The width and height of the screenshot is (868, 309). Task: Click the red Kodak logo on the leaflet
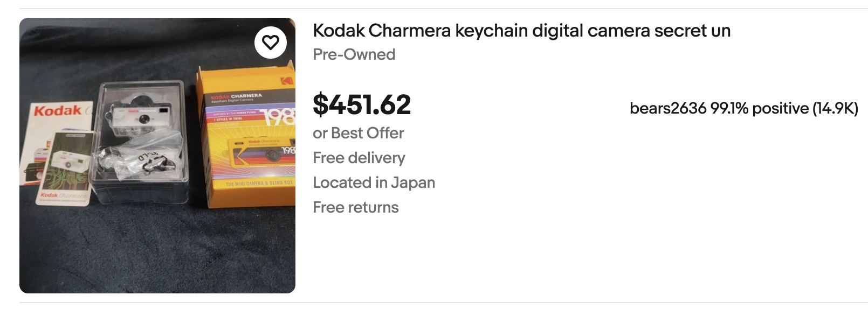tap(57, 111)
